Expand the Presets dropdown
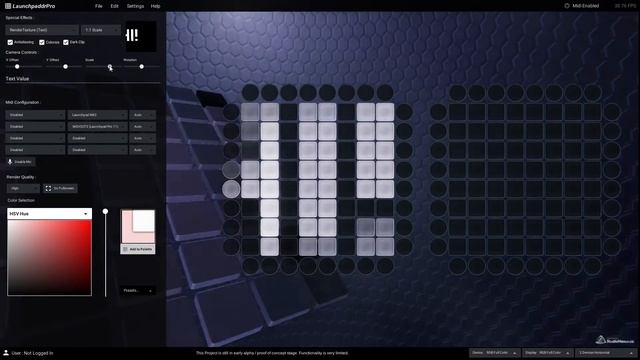Image resolution: width=640 pixels, height=360 pixels. coord(138,290)
